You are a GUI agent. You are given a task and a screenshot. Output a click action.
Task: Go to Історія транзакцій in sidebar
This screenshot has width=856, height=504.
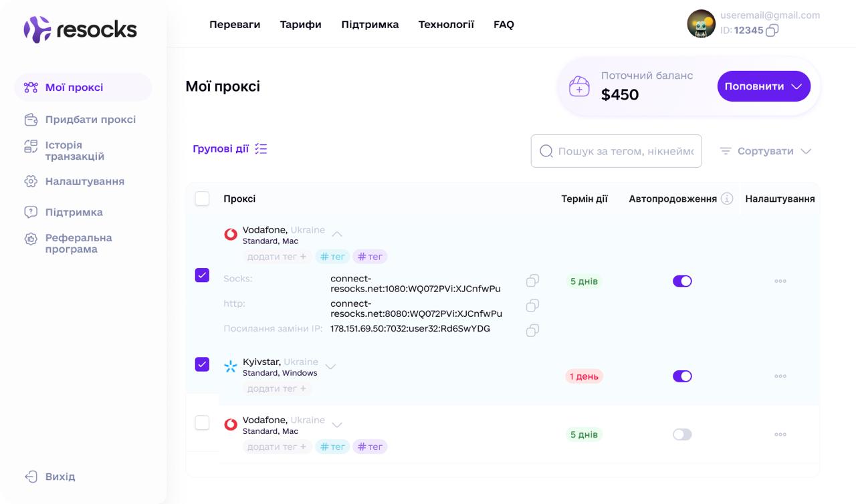tap(74, 150)
